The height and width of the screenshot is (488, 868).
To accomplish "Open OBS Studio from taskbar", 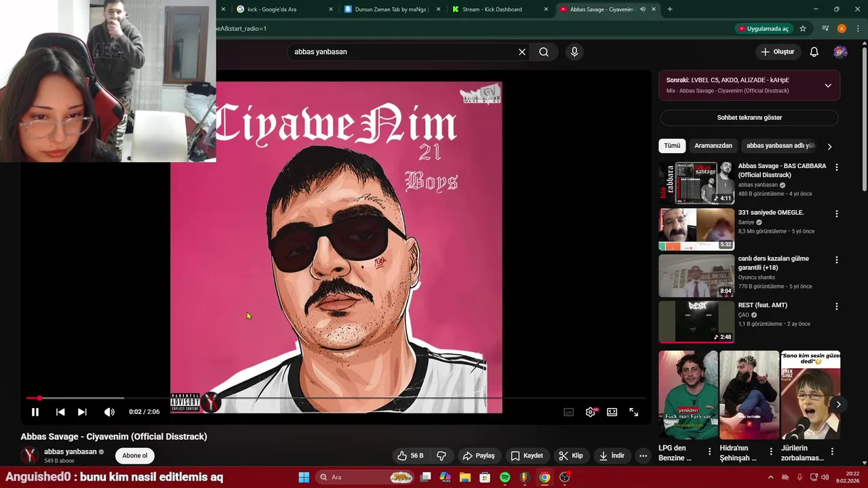I will 564,477.
